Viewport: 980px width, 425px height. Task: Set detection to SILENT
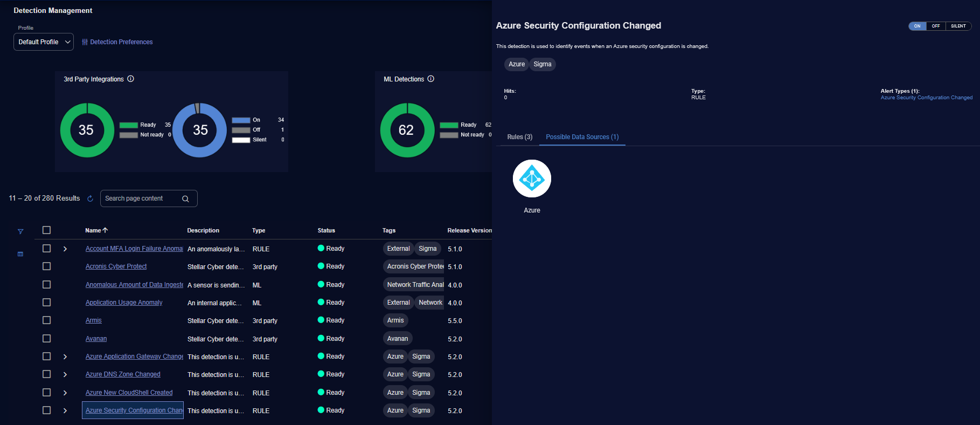(x=958, y=26)
